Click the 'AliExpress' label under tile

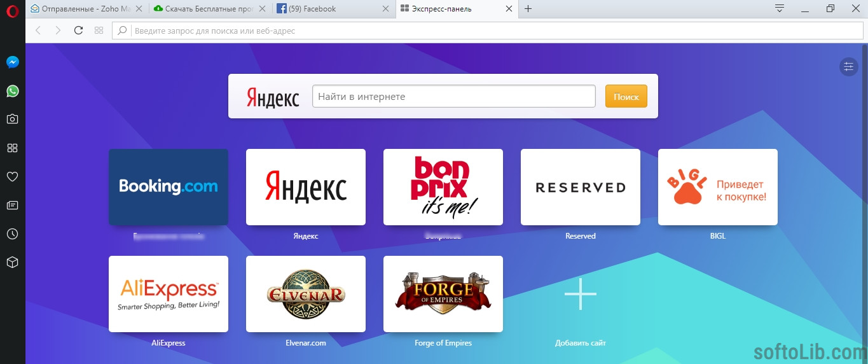tap(169, 343)
